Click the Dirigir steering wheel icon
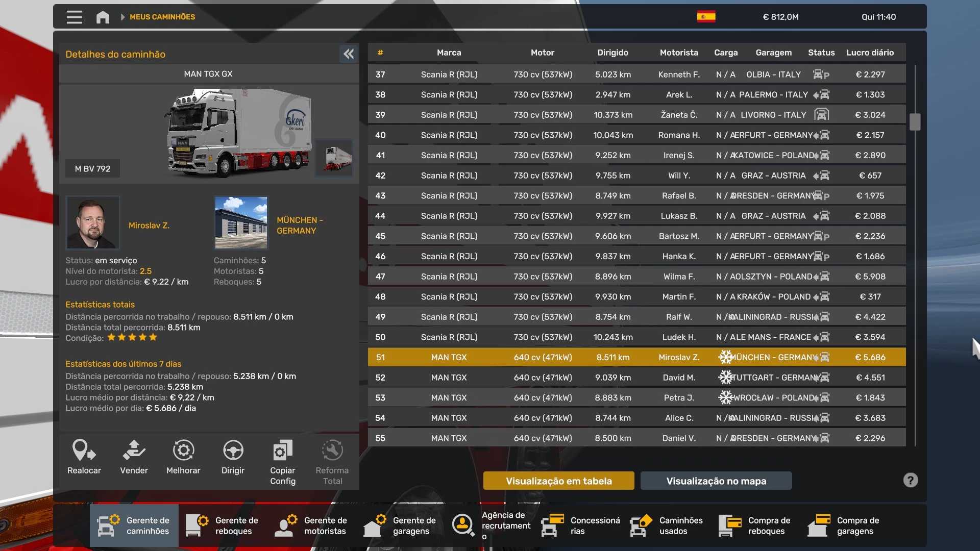The width and height of the screenshot is (980, 551). pos(233,450)
